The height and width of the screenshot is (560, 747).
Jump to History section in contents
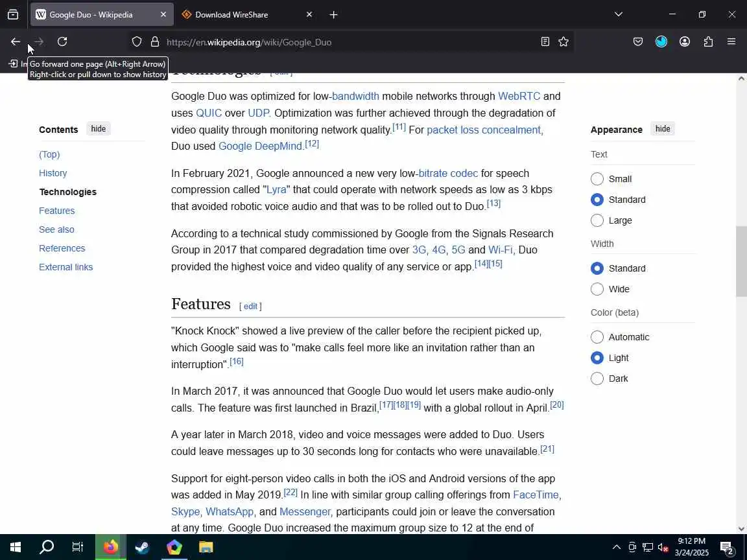coord(53,173)
